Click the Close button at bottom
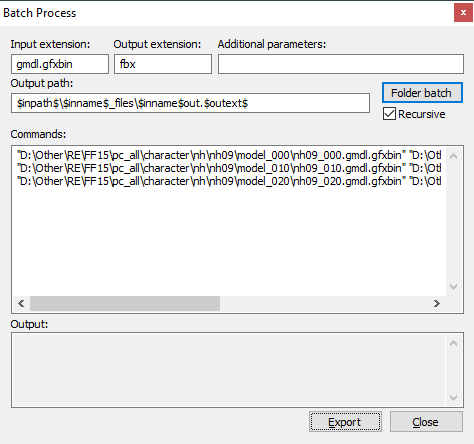Screen dimensions: 474x444 pos(426,422)
